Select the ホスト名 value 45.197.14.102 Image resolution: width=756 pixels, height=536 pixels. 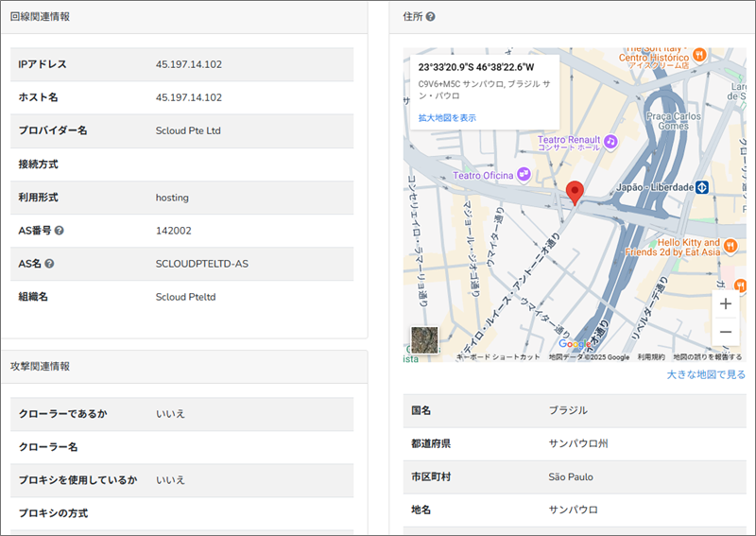[188, 97]
